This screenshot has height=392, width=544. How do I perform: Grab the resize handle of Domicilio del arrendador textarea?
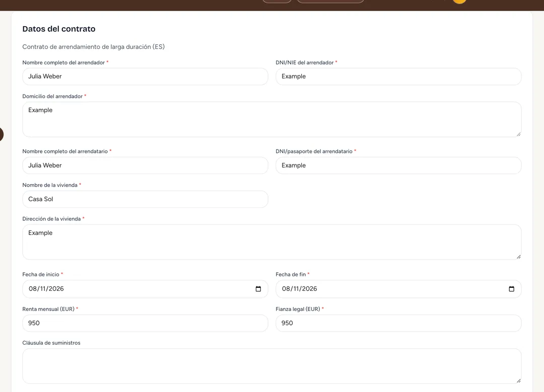pyautogui.click(x=518, y=134)
